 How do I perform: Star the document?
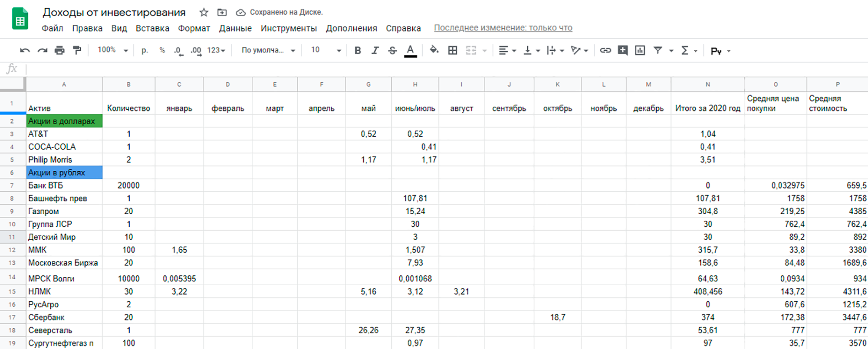pyautogui.click(x=204, y=12)
